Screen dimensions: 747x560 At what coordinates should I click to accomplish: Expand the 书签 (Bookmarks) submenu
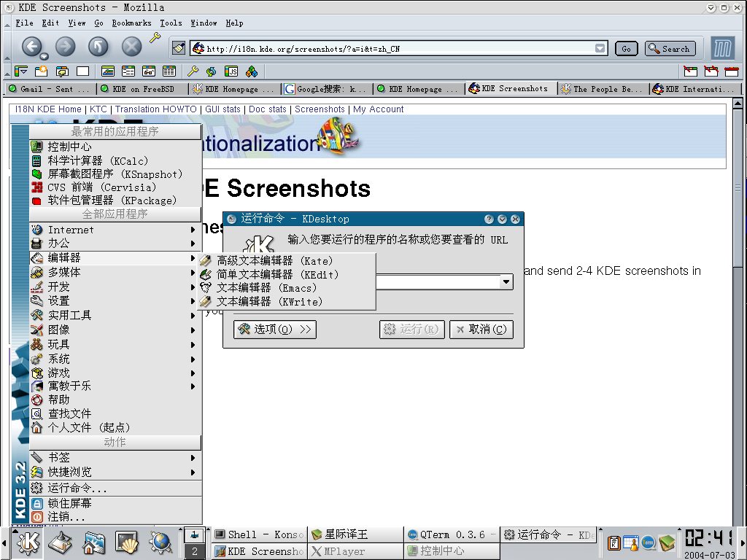[x=115, y=458]
